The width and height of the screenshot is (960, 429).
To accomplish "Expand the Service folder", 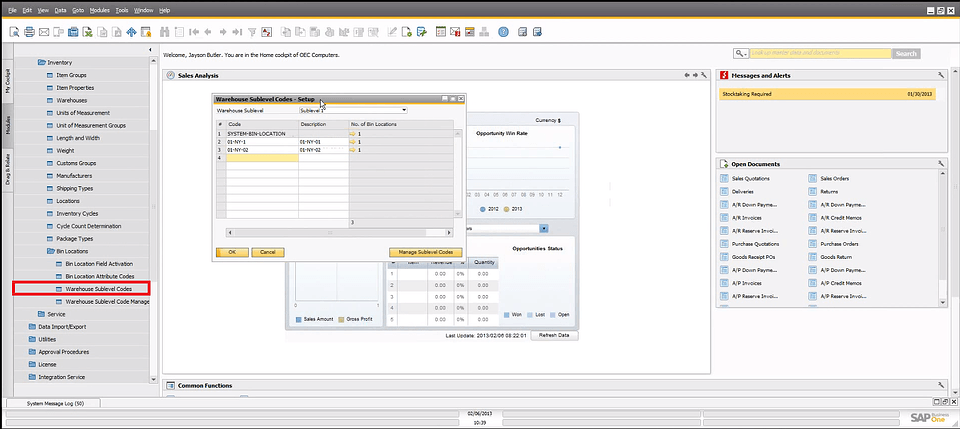I will click(x=42, y=314).
